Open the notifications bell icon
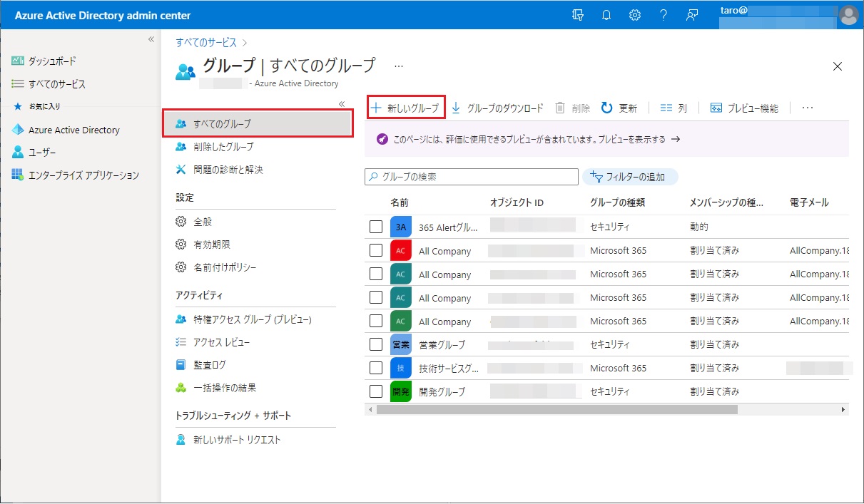The width and height of the screenshot is (864, 504). 606,15
